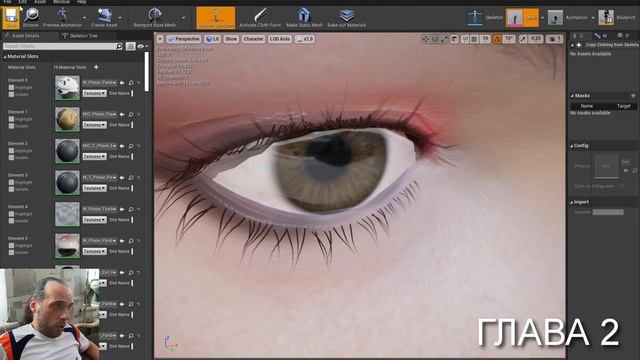This screenshot has height=360, width=640.
Task: Click Element 5 material preview thumbnail
Action: click(x=67, y=246)
